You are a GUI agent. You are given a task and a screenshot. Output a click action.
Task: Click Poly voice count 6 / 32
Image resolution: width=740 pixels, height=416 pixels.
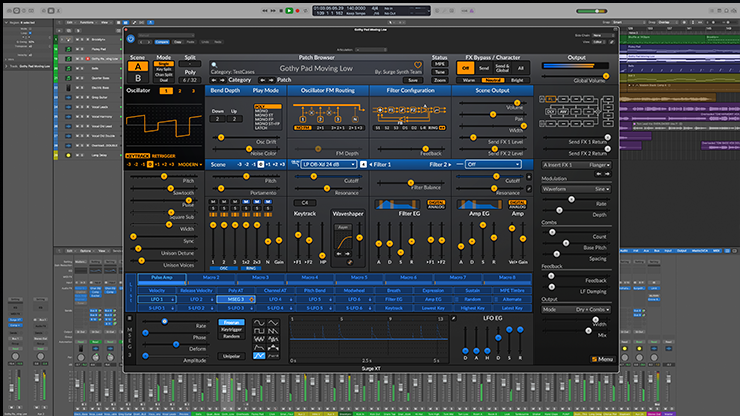tap(190, 80)
